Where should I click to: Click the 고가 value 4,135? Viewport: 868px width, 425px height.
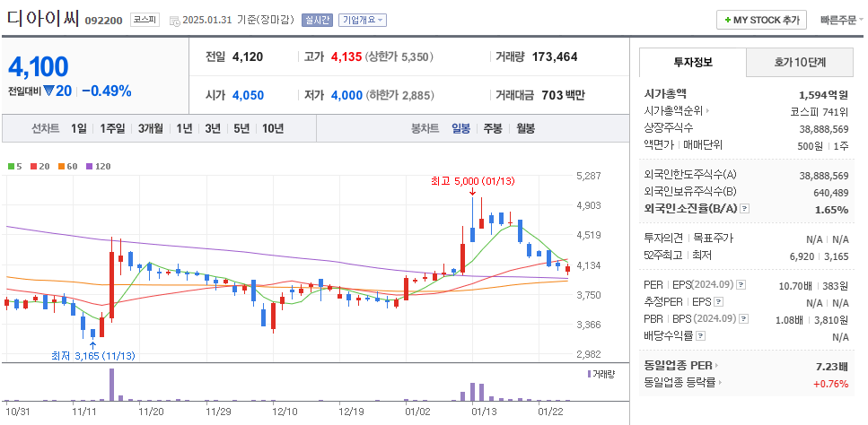pyautogui.click(x=346, y=56)
